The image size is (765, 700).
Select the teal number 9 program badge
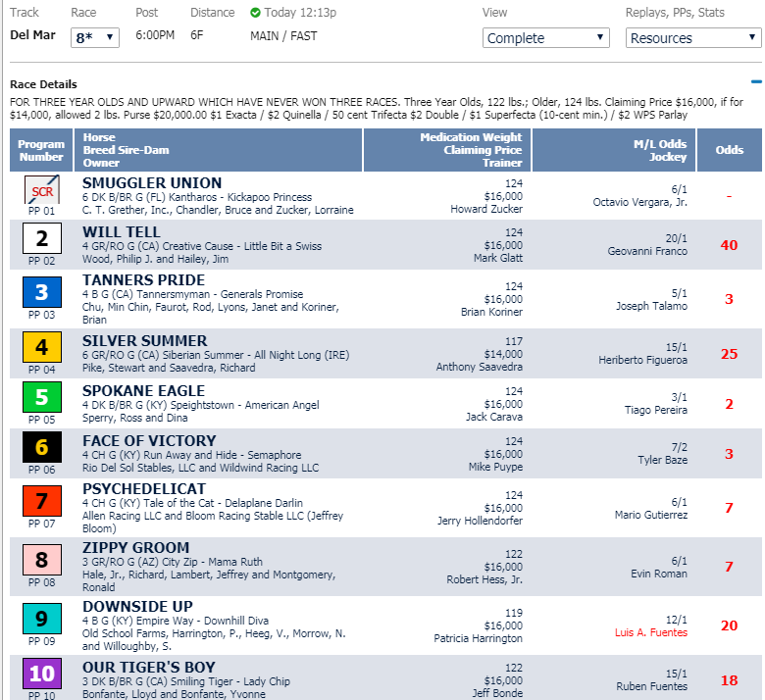[x=41, y=619]
